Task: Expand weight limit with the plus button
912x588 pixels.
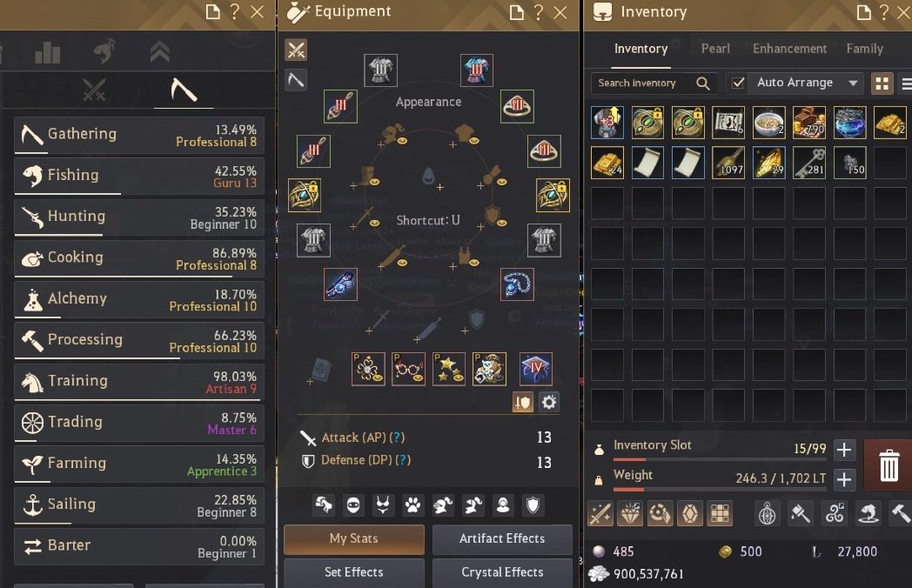Action: [844, 479]
